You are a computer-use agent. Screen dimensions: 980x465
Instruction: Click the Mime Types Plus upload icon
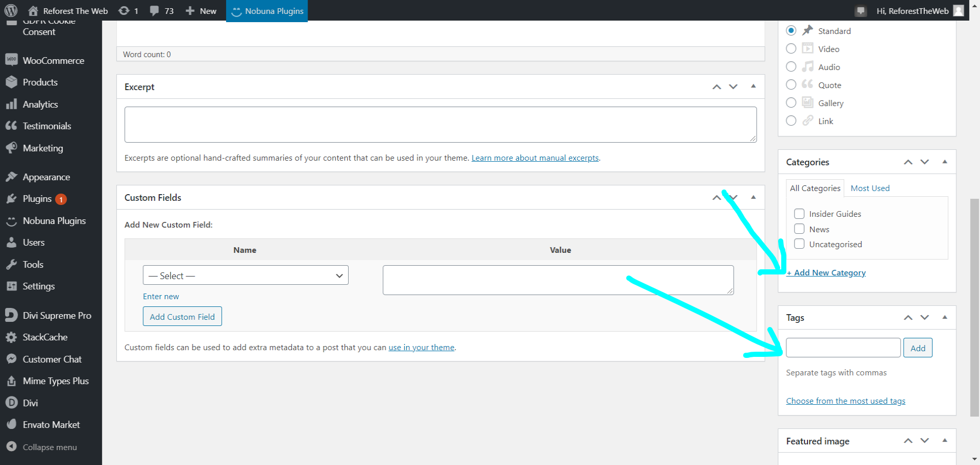11,381
